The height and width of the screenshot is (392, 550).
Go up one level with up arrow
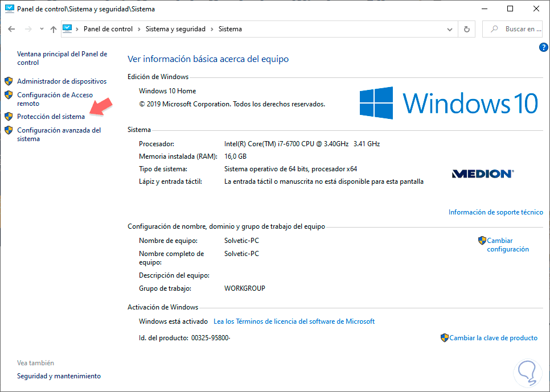[54, 29]
